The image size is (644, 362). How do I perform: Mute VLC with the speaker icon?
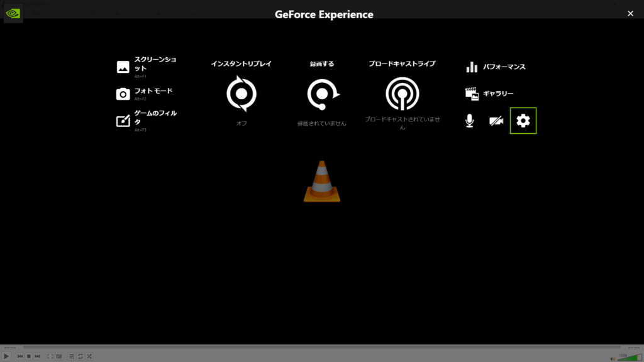click(x=613, y=359)
